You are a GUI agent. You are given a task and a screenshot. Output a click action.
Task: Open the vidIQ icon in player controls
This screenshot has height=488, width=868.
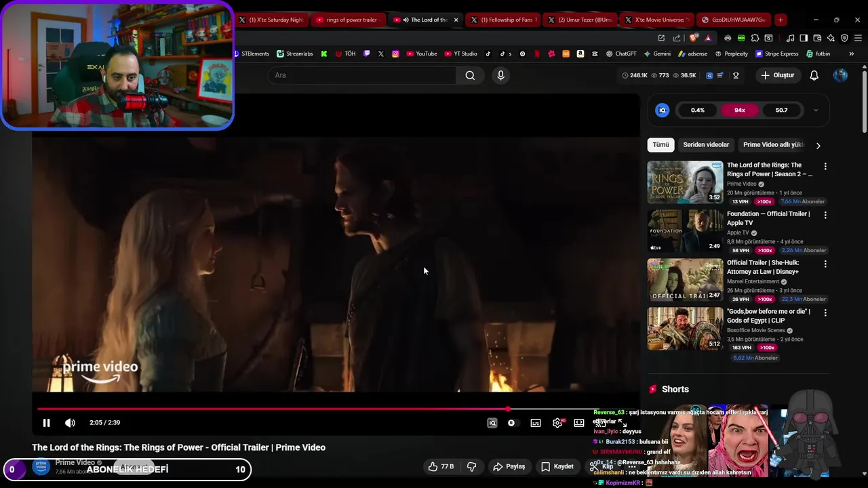pos(492,423)
